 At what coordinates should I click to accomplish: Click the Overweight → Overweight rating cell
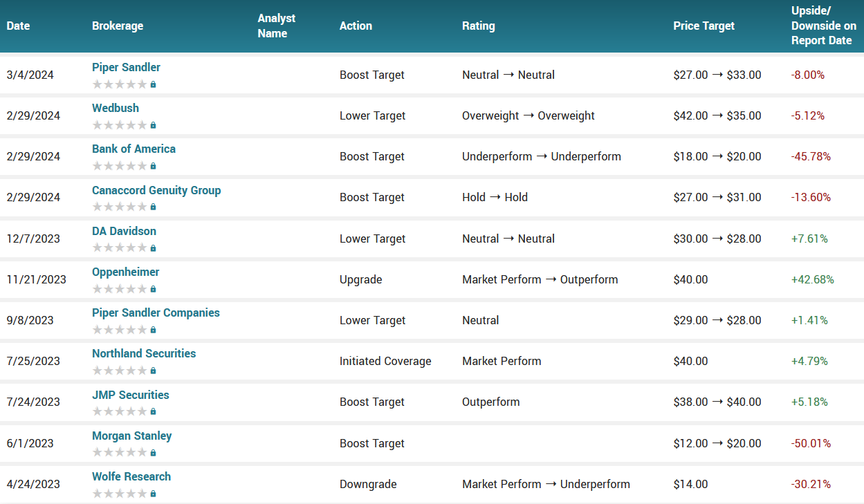pos(528,115)
